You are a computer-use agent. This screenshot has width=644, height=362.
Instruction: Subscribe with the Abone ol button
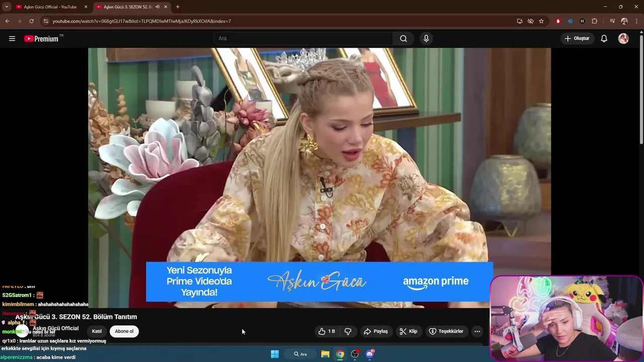click(124, 331)
